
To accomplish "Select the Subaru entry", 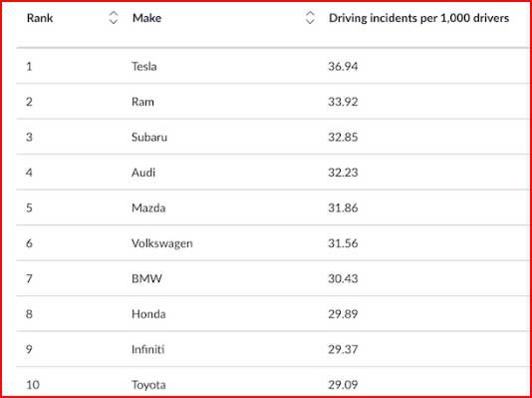I will click(x=149, y=138).
